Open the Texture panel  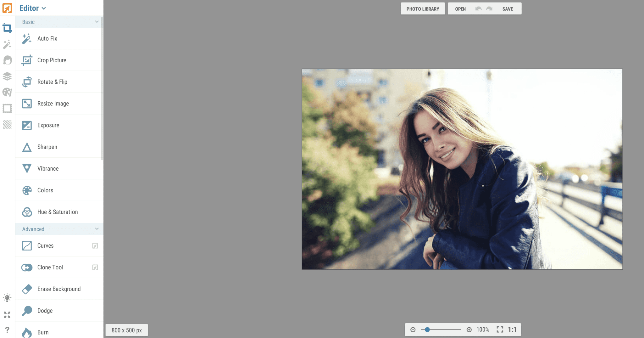(x=8, y=124)
